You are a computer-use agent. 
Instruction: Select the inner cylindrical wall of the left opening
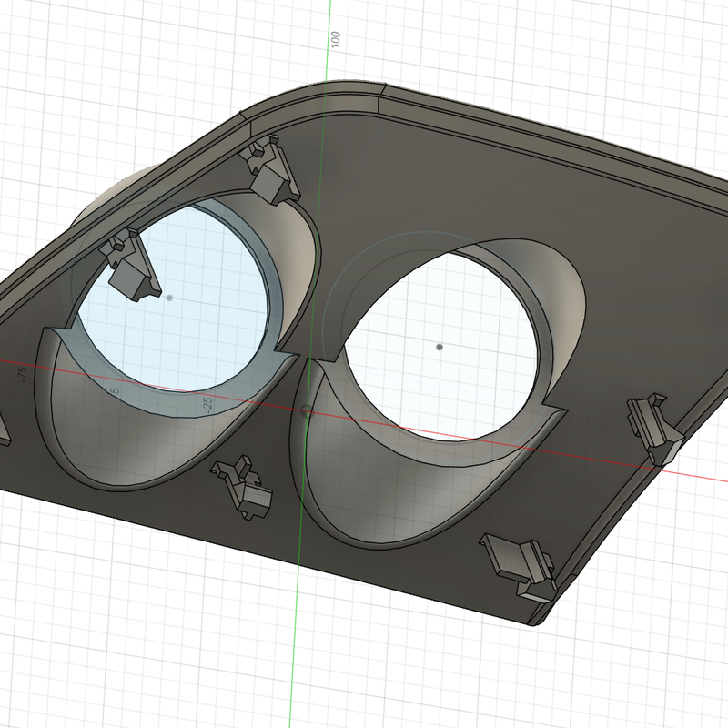pos(298,260)
